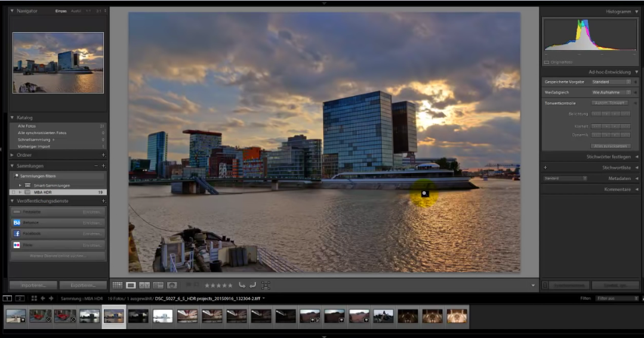Expand the Smart-Sammlungen collection set
This screenshot has width=644, height=338.
click(x=20, y=185)
